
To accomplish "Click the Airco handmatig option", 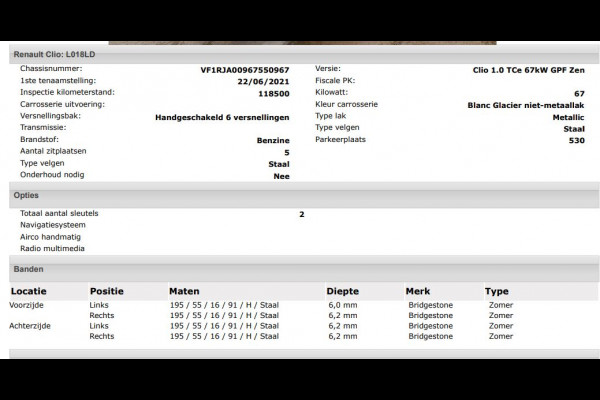I will click(51, 237).
